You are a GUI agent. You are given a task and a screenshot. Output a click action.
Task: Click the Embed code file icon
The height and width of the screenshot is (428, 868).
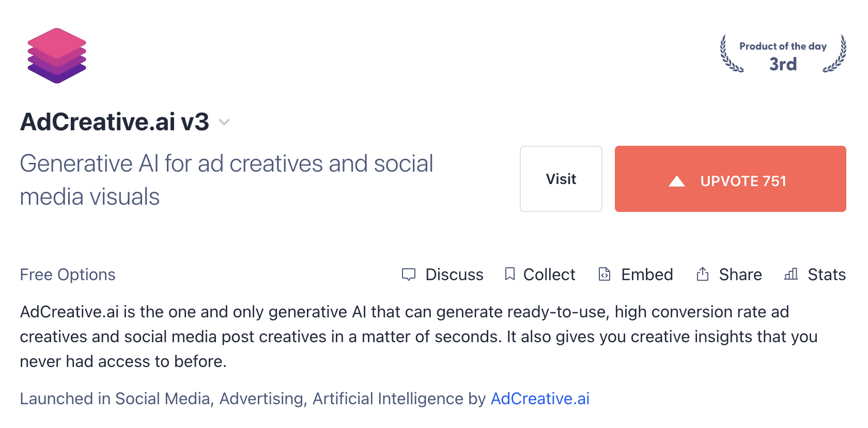(x=605, y=274)
